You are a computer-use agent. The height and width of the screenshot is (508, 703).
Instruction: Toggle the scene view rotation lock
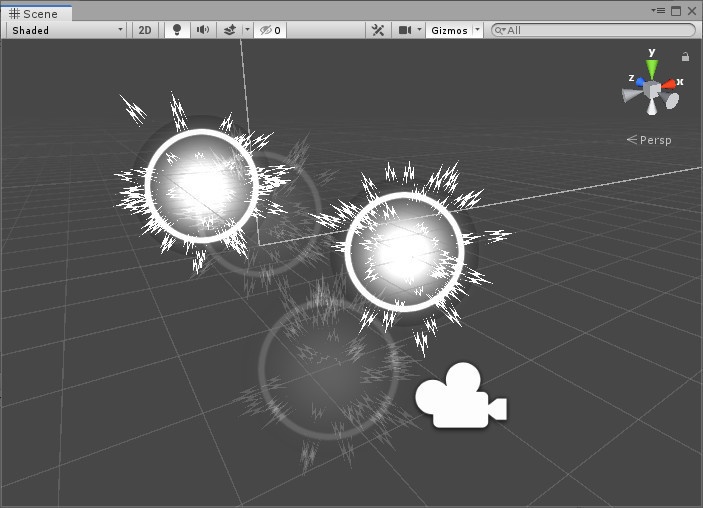point(685,56)
